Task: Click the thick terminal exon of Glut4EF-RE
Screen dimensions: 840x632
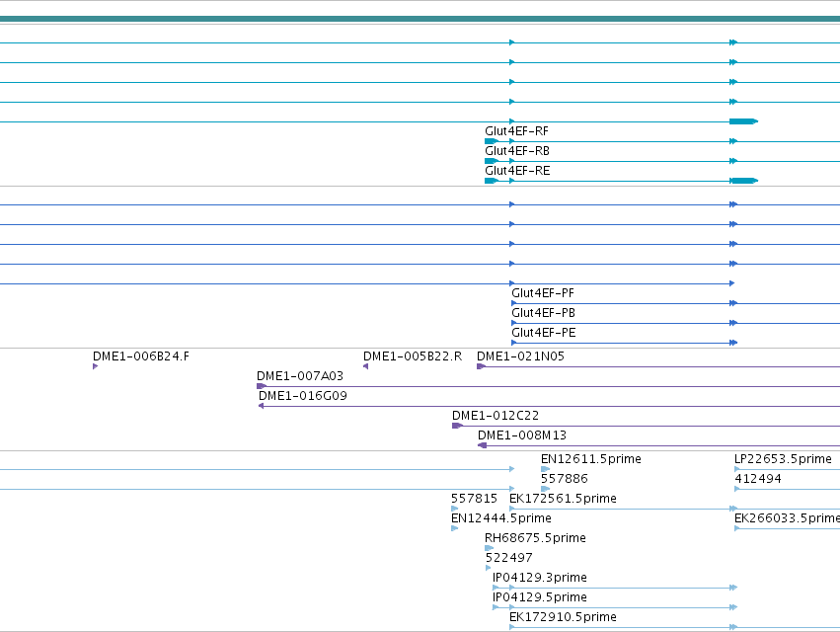Action: (744, 181)
